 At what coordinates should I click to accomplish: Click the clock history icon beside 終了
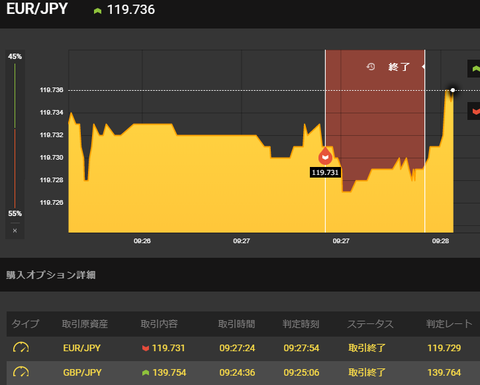pyautogui.click(x=371, y=67)
